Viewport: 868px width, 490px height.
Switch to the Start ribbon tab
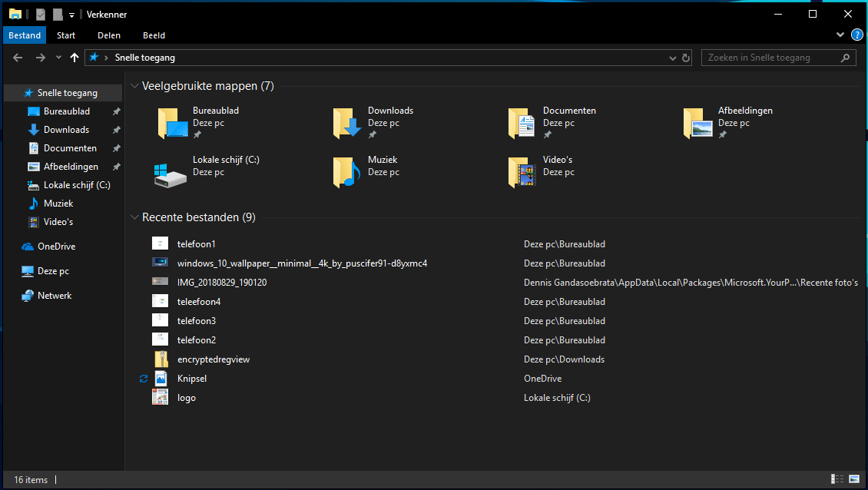[x=66, y=35]
